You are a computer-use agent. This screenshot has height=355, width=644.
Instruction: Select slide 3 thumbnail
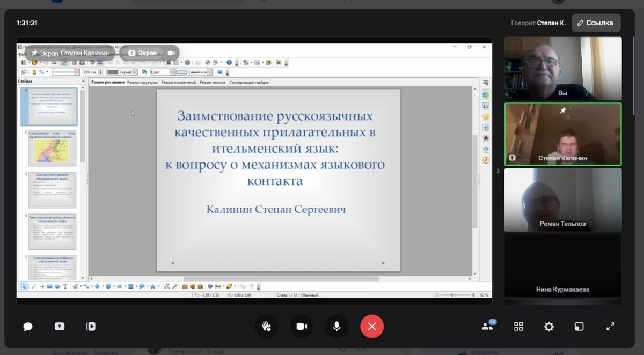(52, 190)
